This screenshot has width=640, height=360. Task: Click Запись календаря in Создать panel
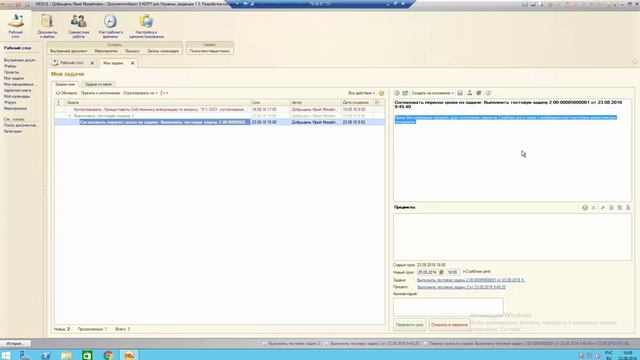coord(163,51)
